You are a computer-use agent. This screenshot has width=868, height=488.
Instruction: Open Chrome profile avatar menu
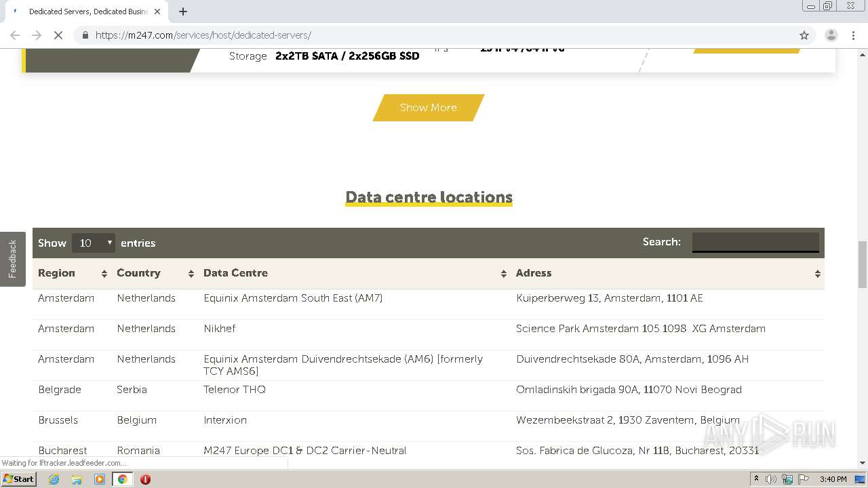(x=831, y=35)
